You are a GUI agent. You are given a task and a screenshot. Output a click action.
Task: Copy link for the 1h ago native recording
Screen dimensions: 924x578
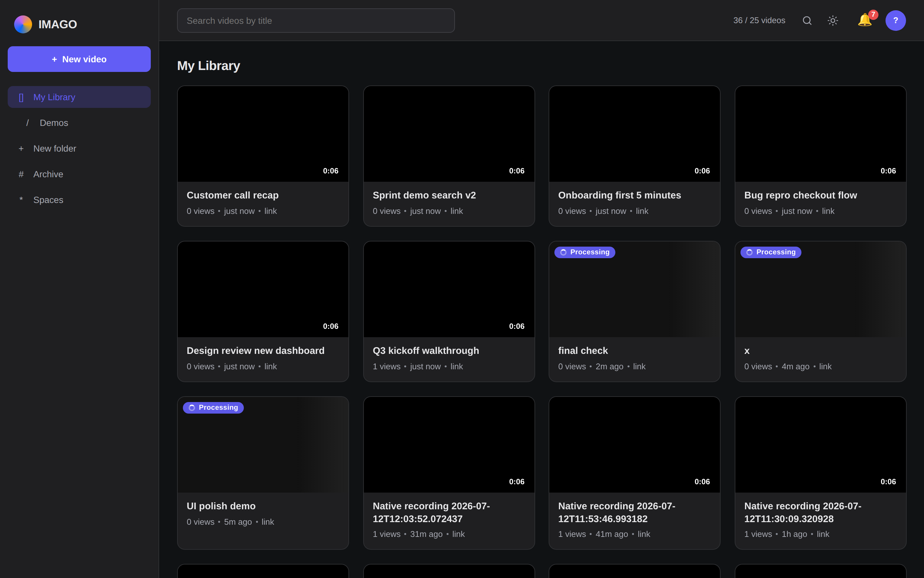tap(823, 534)
